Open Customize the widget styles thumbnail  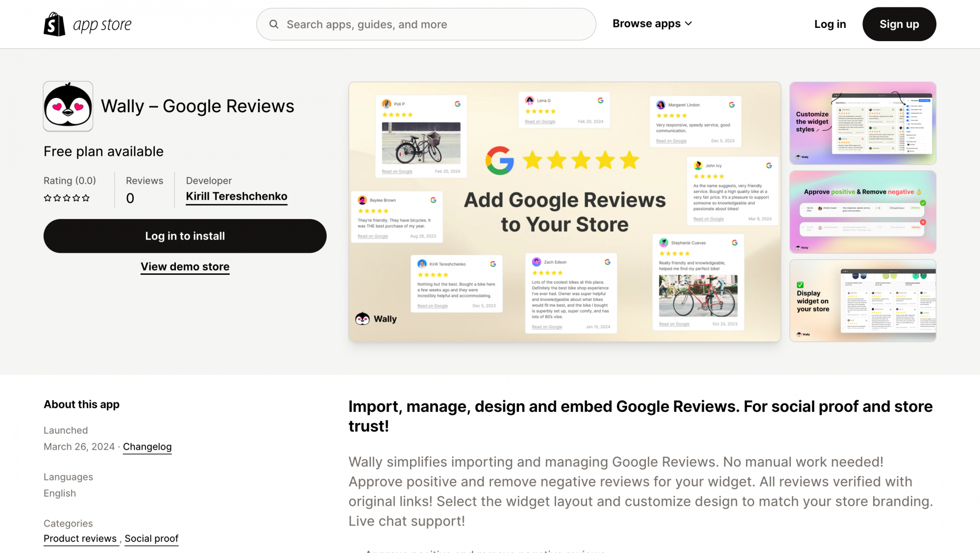click(863, 123)
